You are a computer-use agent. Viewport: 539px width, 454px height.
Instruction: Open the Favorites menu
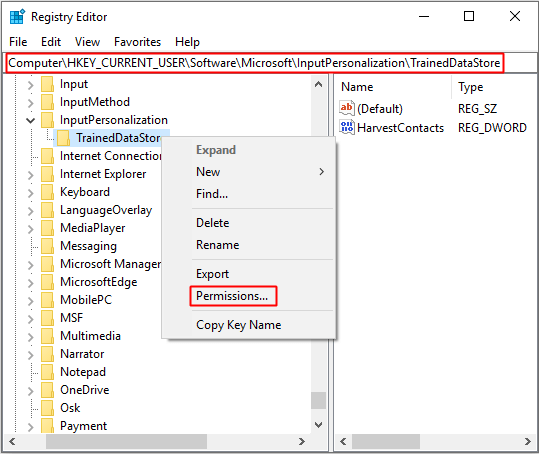point(138,42)
